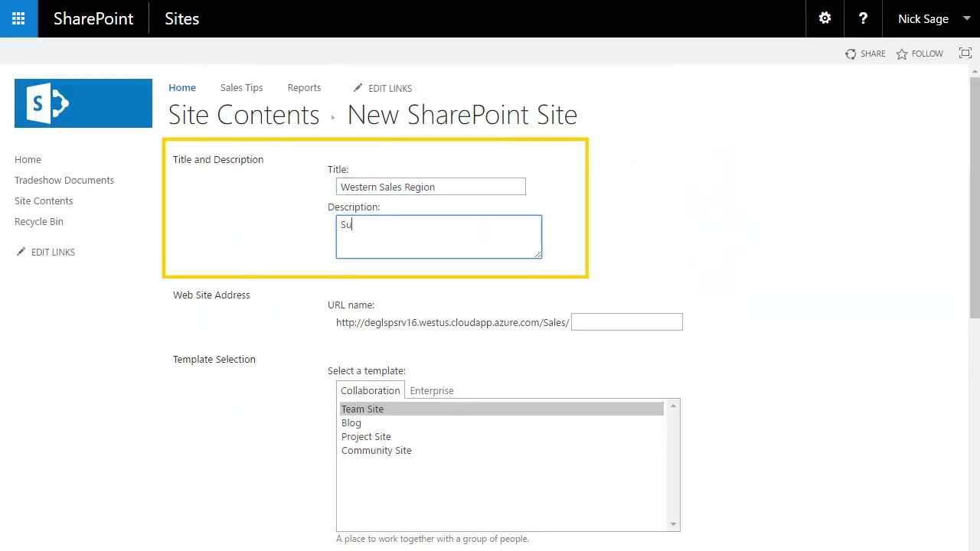Screen dimensions: 980x551
Task: Open the app launcher waffle icon
Action: (18, 18)
